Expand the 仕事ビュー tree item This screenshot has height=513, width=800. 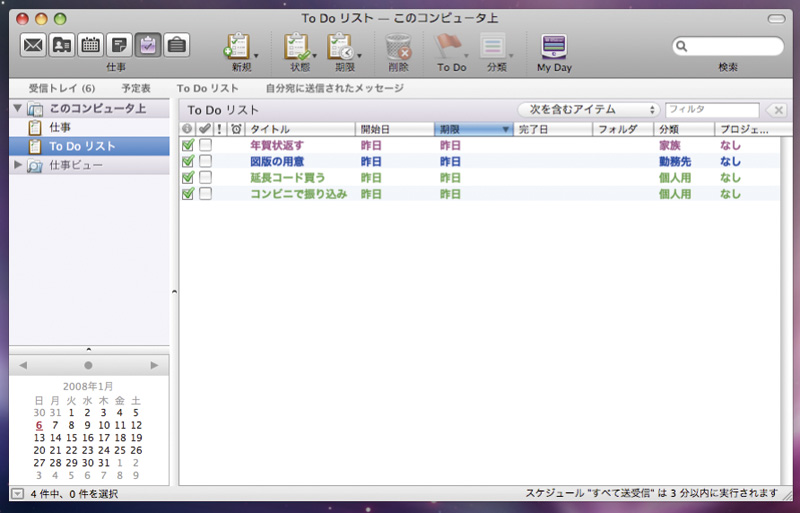pyautogui.click(x=17, y=165)
